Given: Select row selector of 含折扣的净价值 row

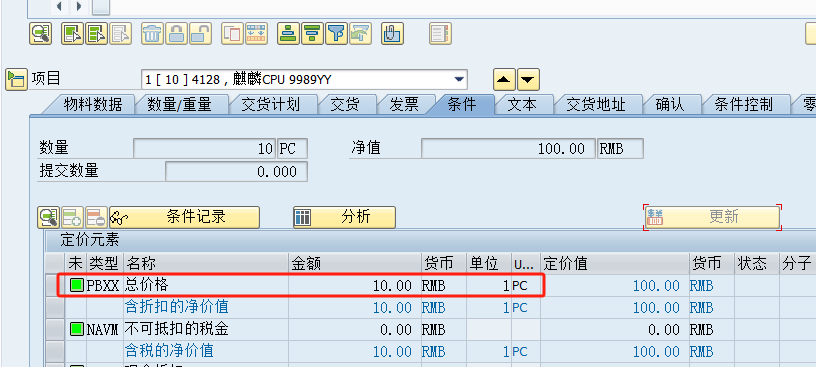Looking at the screenshot, I should tap(55, 307).
